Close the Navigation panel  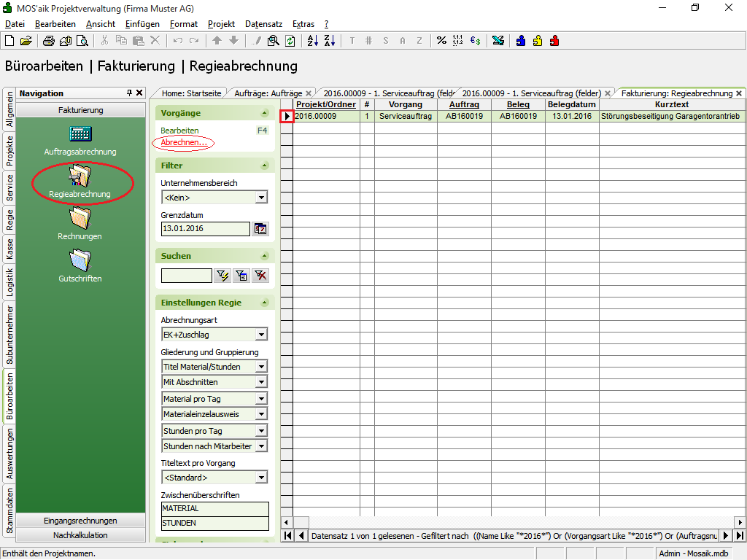pyautogui.click(x=139, y=93)
